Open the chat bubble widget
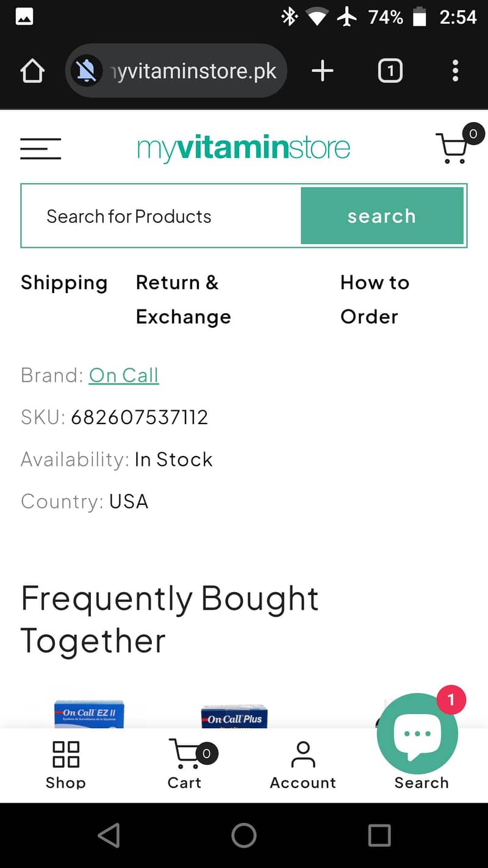Screen dimensions: 488x868 click(417, 733)
